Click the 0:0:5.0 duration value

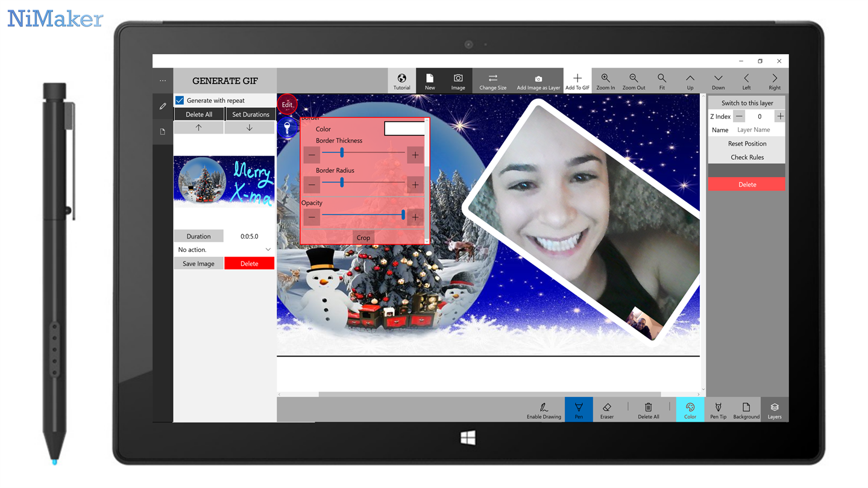tap(250, 236)
